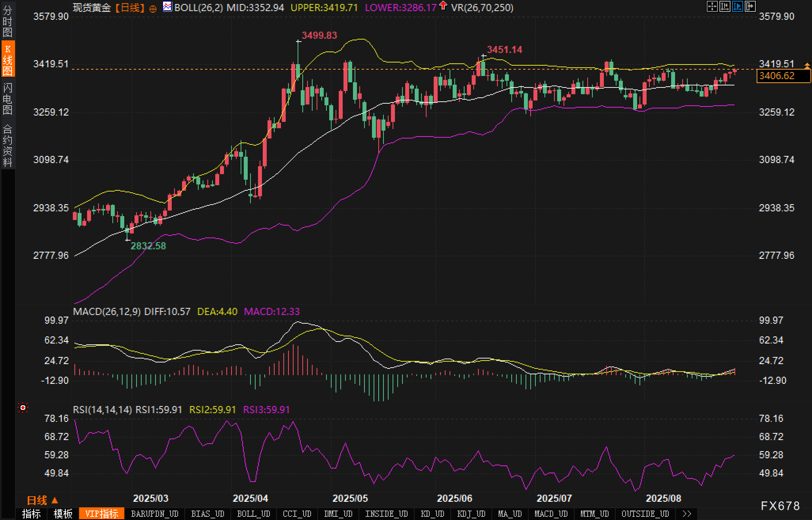Select the MACD_UD indicator
Viewport: 812px width, 520px height.
pyautogui.click(x=551, y=514)
